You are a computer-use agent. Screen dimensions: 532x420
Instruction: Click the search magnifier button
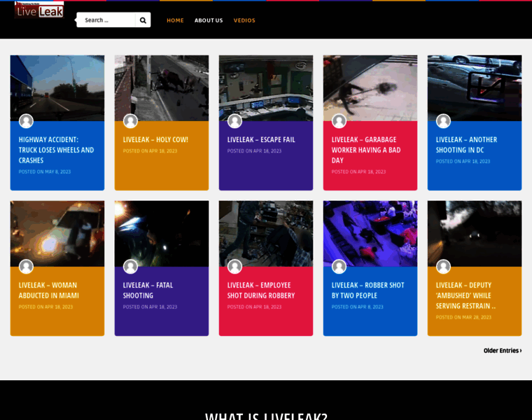(143, 20)
